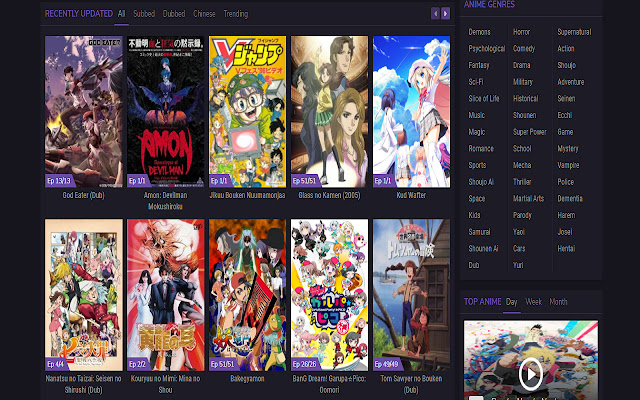Open the Tom Sawyer no Bouken poster
The image size is (640, 400).
[x=411, y=295]
